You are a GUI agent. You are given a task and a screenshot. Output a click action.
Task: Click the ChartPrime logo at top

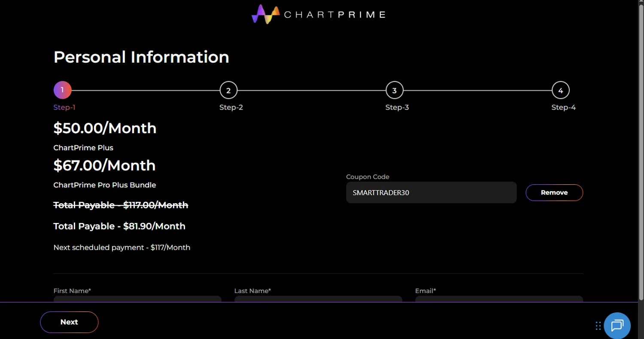(x=319, y=14)
